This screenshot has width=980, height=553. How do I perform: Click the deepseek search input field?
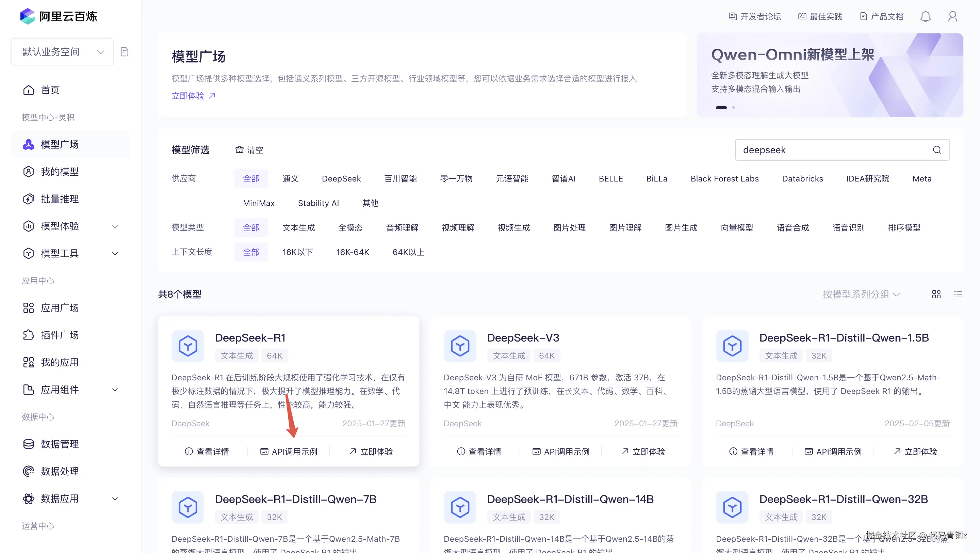[829, 150]
